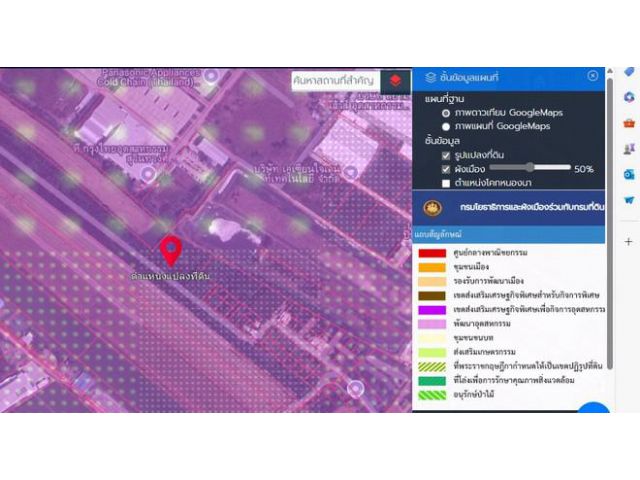Click the legend panel vertical scrollbar
640x480 pixels.
point(610,300)
